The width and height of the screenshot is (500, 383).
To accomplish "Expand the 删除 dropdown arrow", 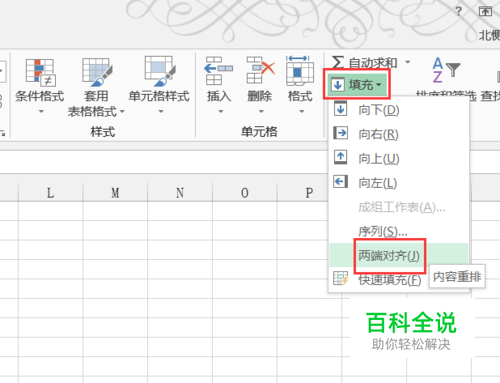I will (x=261, y=111).
